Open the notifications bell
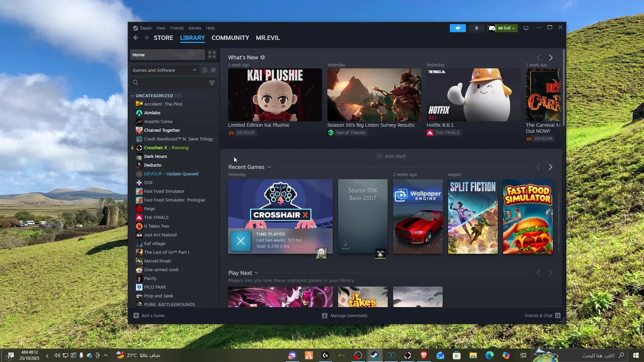This screenshot has height=362, width=644. [476, 28]
